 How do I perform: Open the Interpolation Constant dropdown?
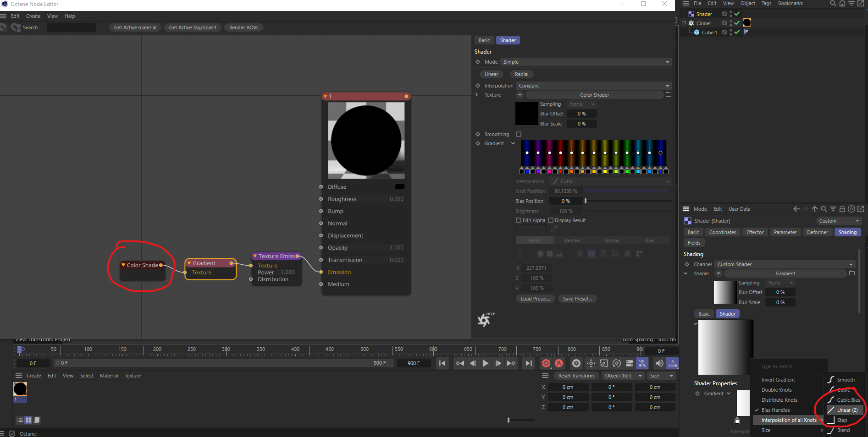point(594,86)
